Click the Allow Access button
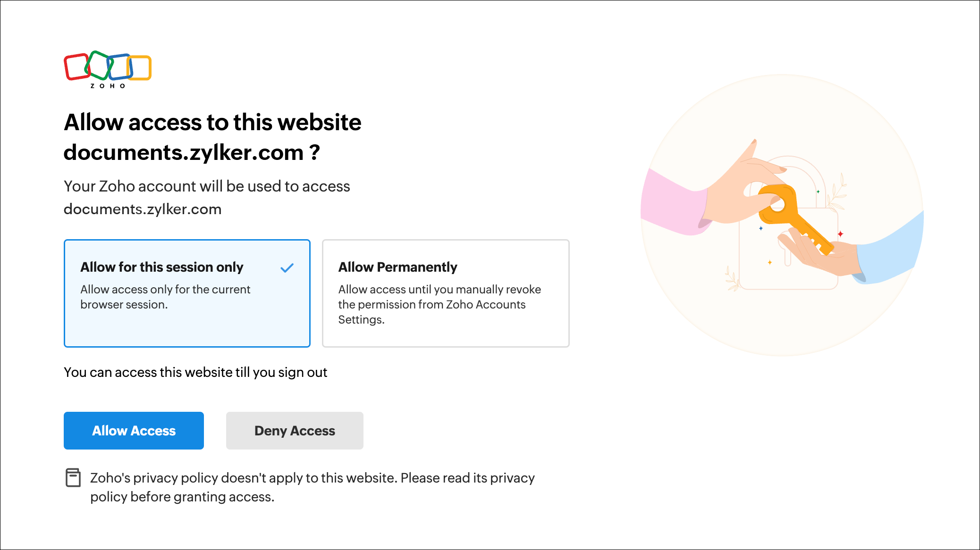 tap(134, 431)
